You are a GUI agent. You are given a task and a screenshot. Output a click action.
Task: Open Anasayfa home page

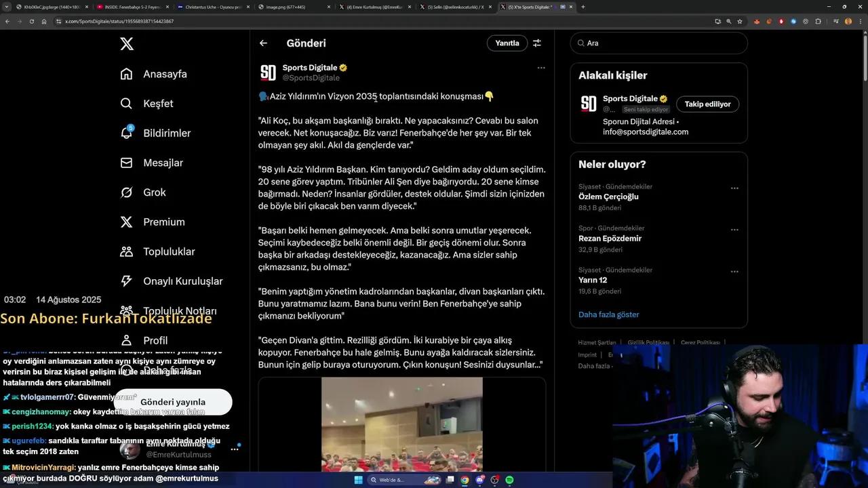point(153,74)
